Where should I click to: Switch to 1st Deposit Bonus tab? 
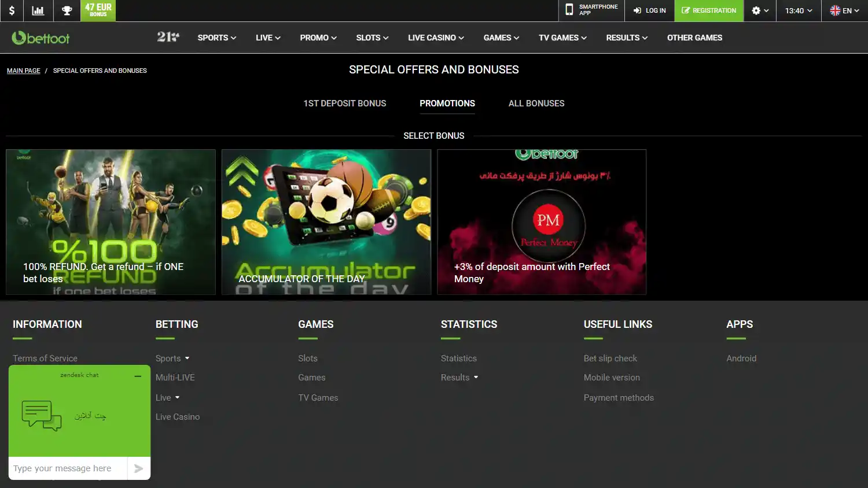(x=345, y=103)
